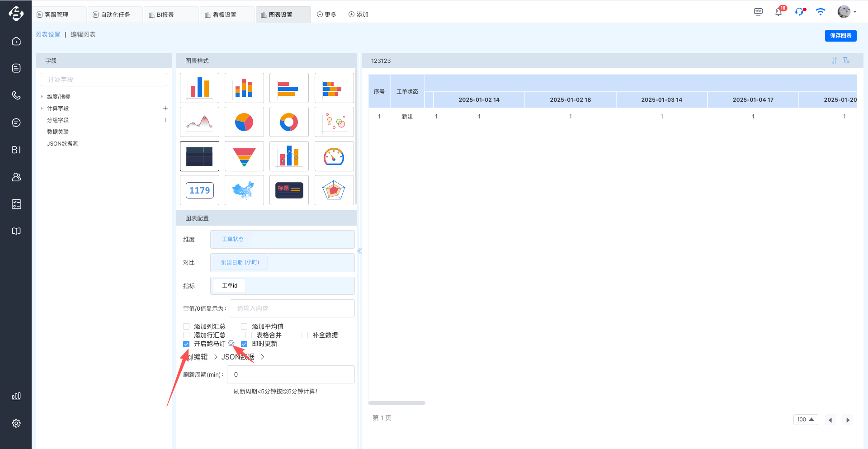
Task: Disable the 开启跑马灯 checkbox
Action: pos(186,344)
